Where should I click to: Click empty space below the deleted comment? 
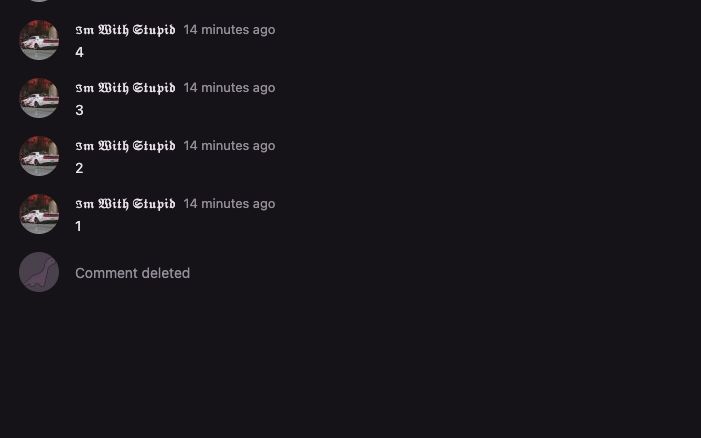point(350,370)
